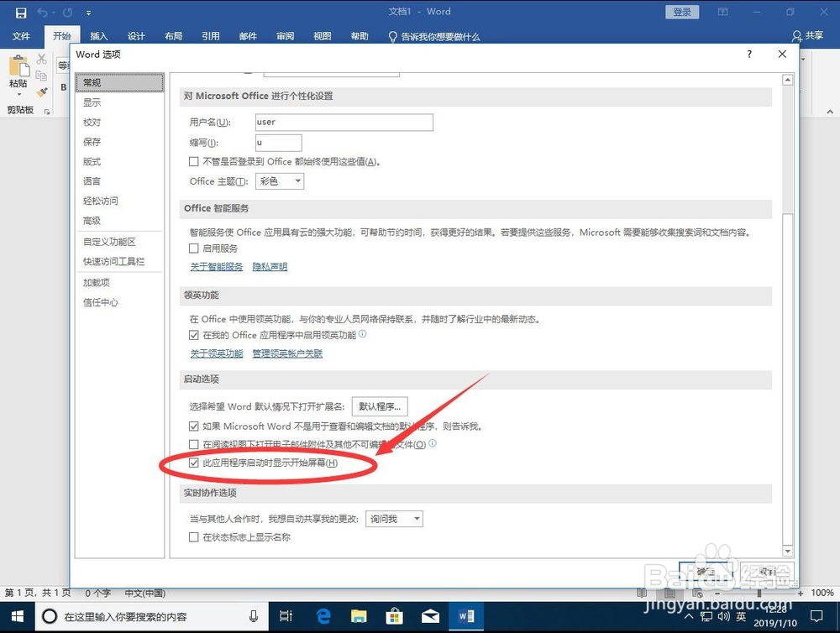This screenshot has width=840, height=633.
Task: Open Microsoft Store from the taskbar
Action: pyautogui.click(x=394, y=616)
